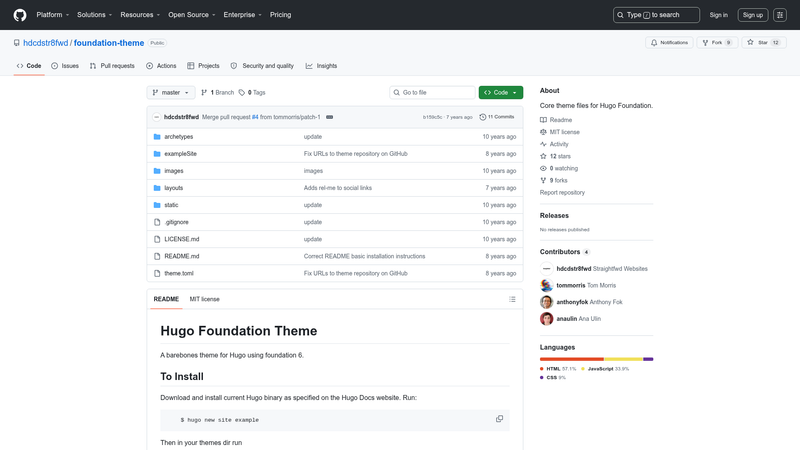Switch to the Pull requests tab
This screenshot has width=800, height=450.
(112, 66)
